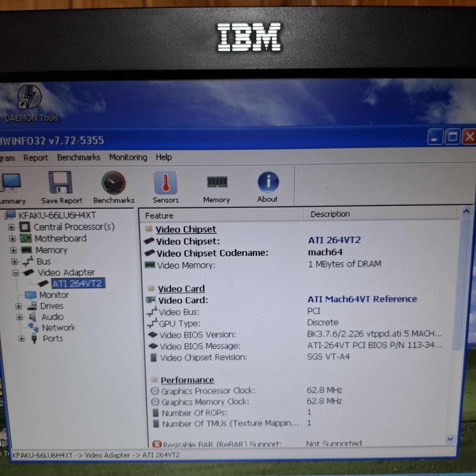Show the About info icon
The width and height of the screenshot is (476, 476).
(268, 182)
